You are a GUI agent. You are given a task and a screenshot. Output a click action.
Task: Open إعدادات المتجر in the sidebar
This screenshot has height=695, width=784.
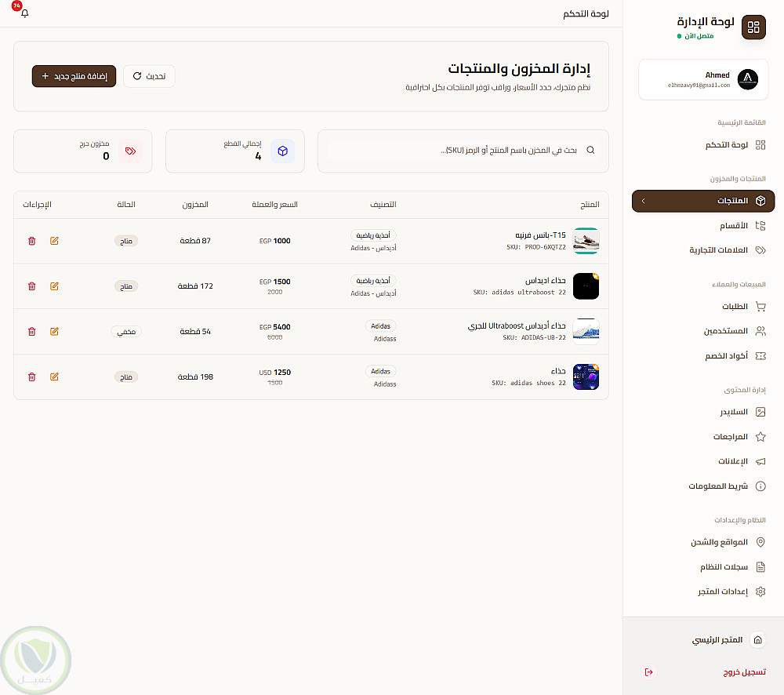tap(703, 591)
